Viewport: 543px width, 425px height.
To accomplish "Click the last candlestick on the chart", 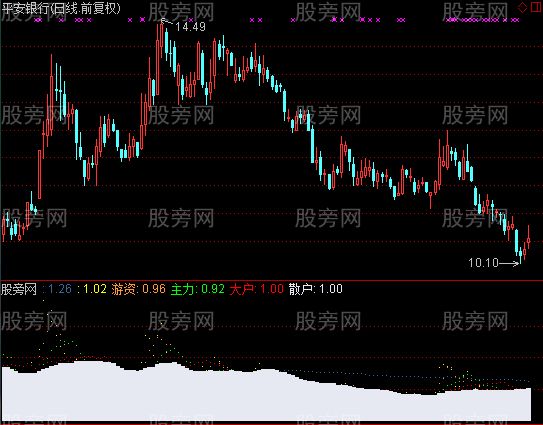I will pyautogui.click(x=528, y=237).
